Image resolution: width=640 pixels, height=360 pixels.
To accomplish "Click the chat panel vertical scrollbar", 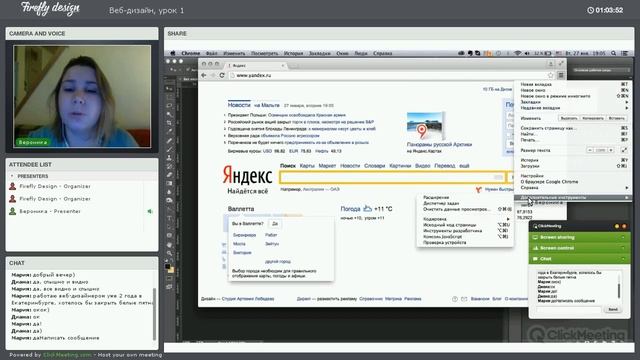I will click(x=154, y=313).
